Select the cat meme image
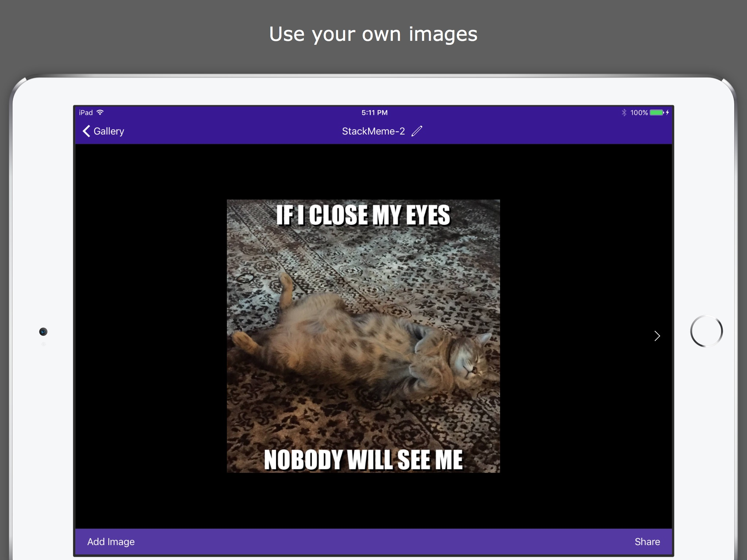Viewport: 747px width, 560px height. click(x=364, y=336)
